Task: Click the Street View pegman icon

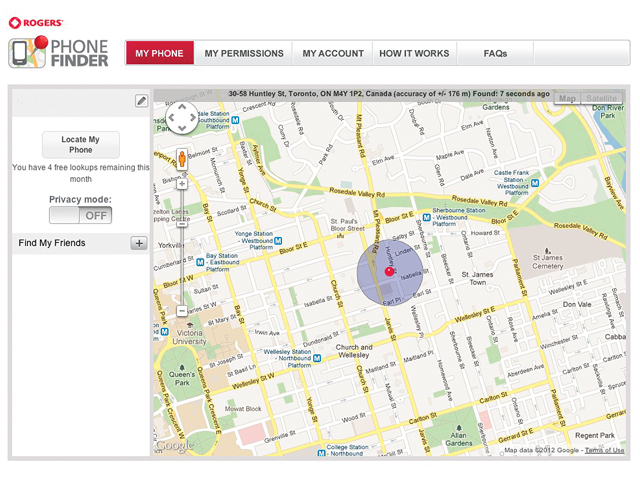Action: 181,158
